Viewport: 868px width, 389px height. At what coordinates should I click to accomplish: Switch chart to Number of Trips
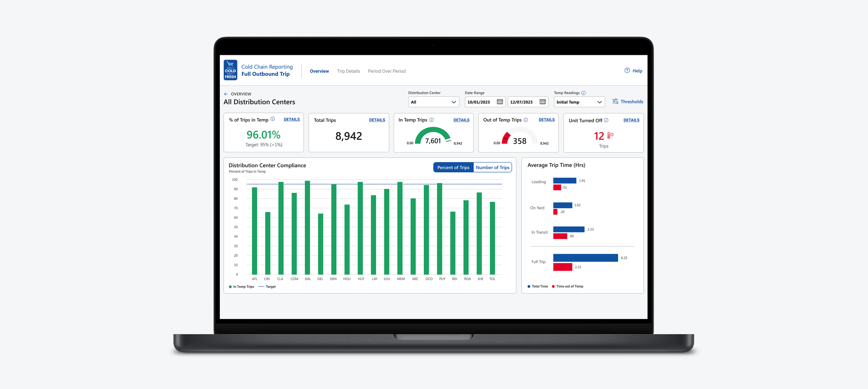click(492, 167)
